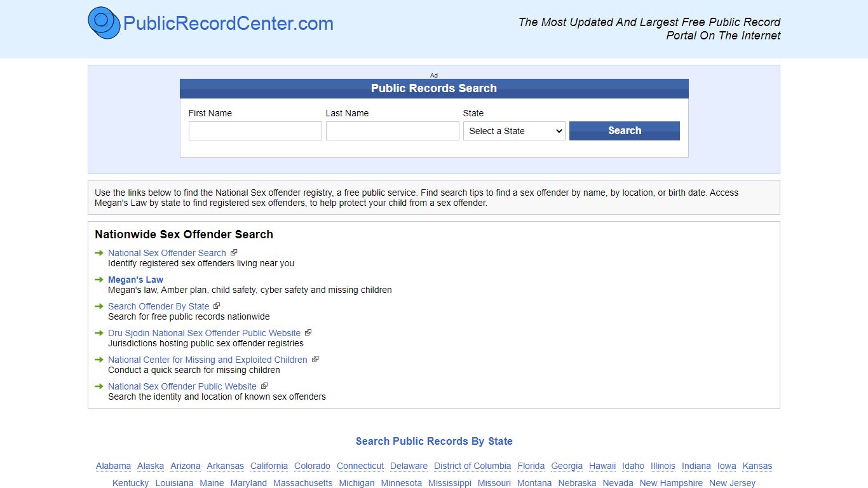Select Delaware state link
868x488 pixels.
[x=409, y=466]
